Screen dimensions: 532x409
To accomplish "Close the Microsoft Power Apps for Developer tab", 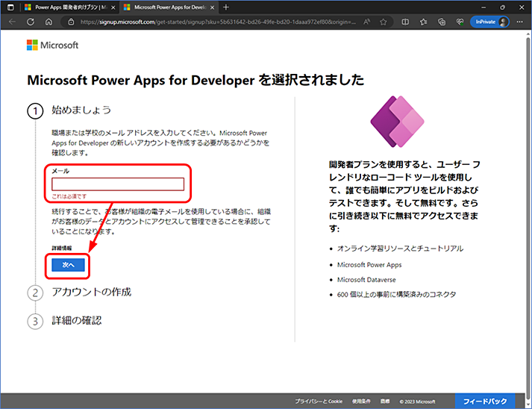I will [213, 7].
